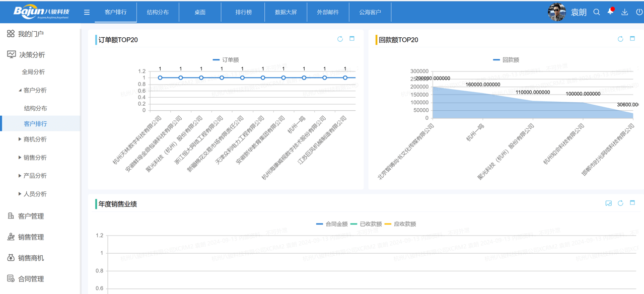Open 全局分析 in the sidebar
644x294 pixels.
click(33, 72)
